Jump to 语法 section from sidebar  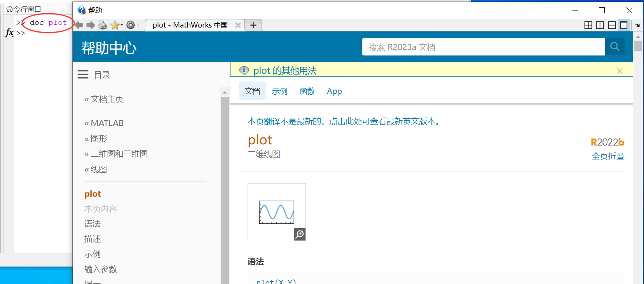tap(92, 224)
